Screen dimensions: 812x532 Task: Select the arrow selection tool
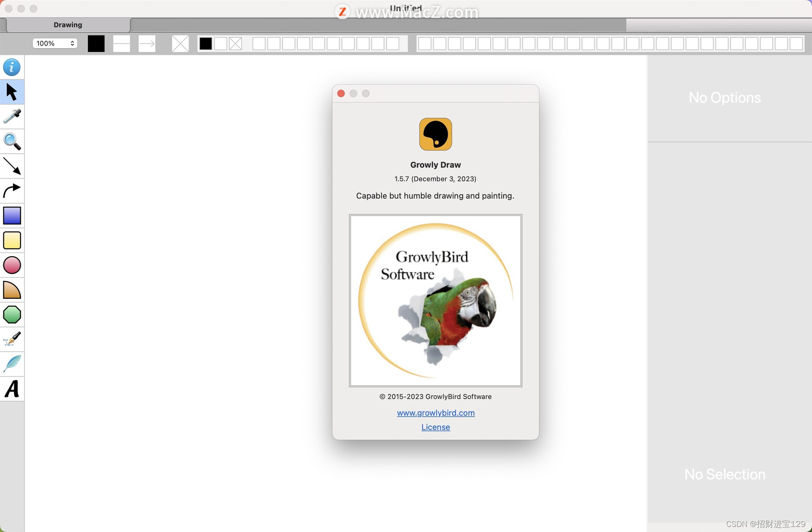tap(12, 92)
